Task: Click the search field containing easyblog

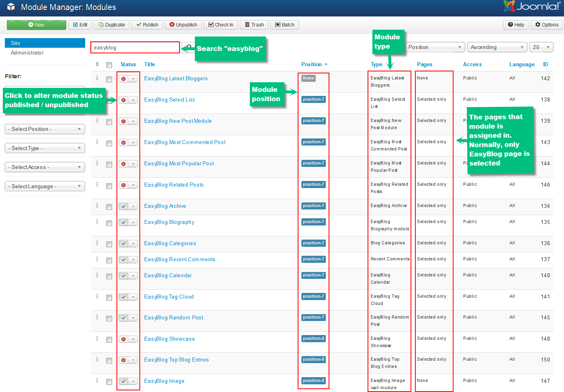Action: click(135, 47)
